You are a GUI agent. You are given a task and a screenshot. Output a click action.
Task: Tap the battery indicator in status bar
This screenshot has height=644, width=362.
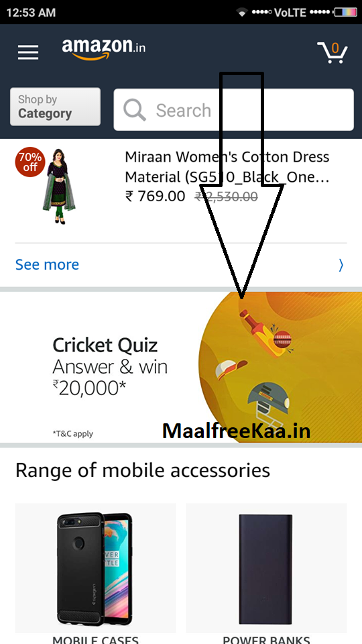345,12
